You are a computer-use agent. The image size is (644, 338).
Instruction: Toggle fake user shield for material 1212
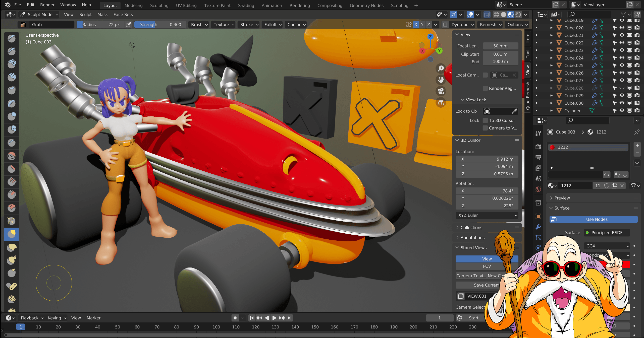(x=607, y=186)
